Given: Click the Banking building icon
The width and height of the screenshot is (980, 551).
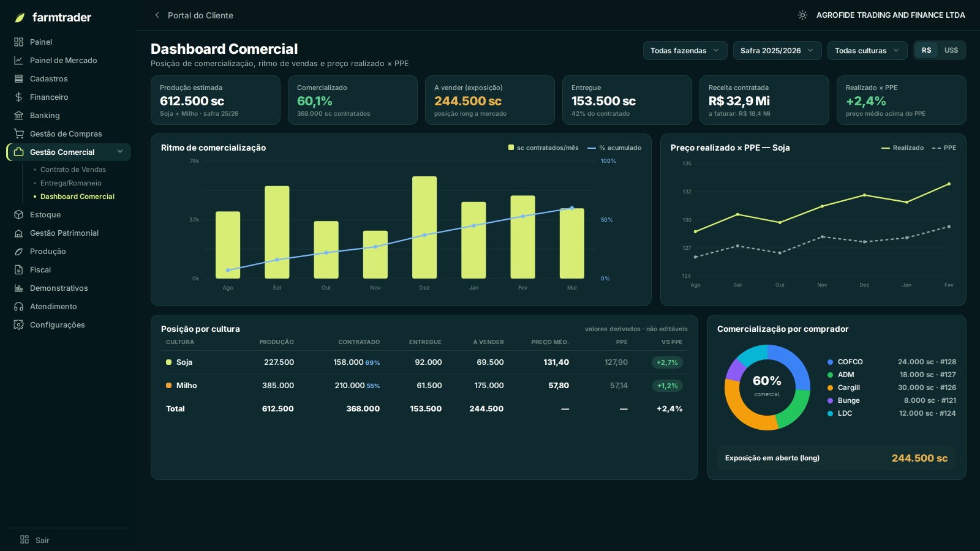Looking at the screenshot, I should pos(18,116).
